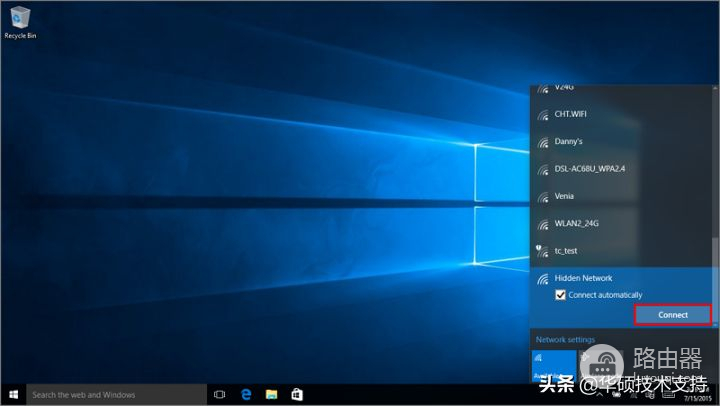Click the Wi-Fi signal icon beside Danny's
Screen dimensions: 720x406
(x=542, y=142)
